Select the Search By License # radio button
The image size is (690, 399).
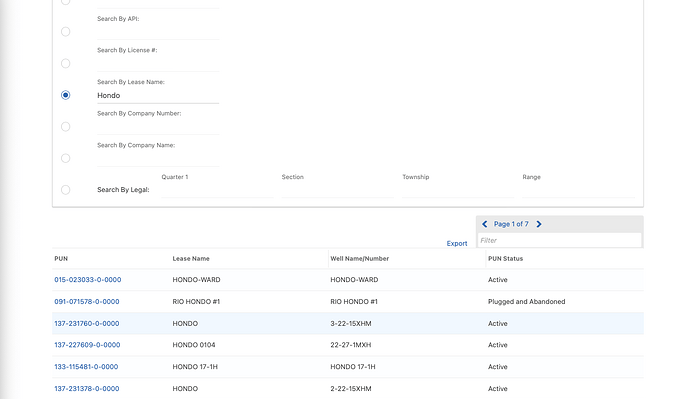pyautogui.click(x=66, y=63)
